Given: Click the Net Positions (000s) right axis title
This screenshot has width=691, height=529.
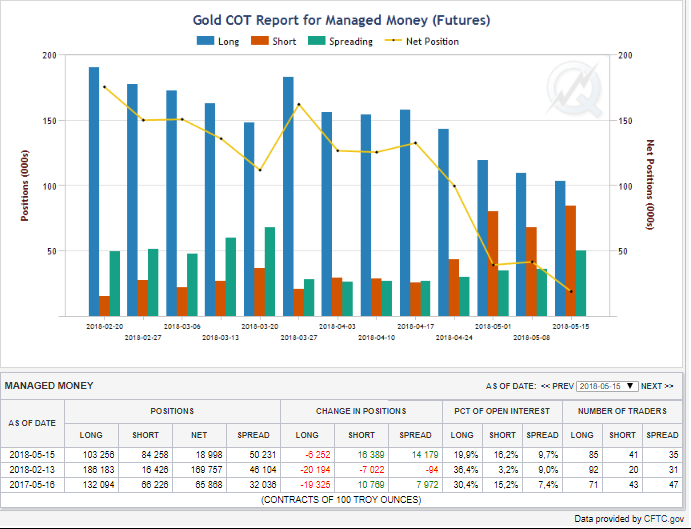Looking at the screenshot, I should point(650,185).
